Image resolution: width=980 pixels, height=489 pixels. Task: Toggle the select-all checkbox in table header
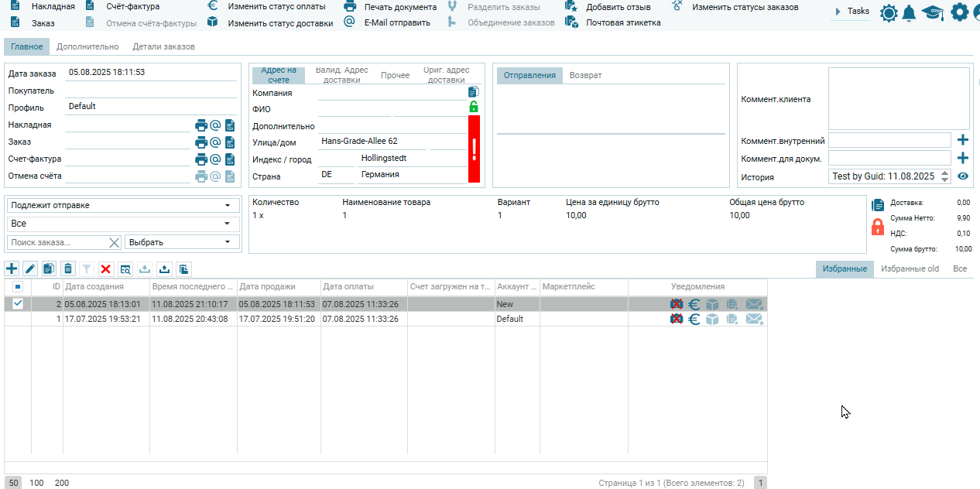[18, 286]
